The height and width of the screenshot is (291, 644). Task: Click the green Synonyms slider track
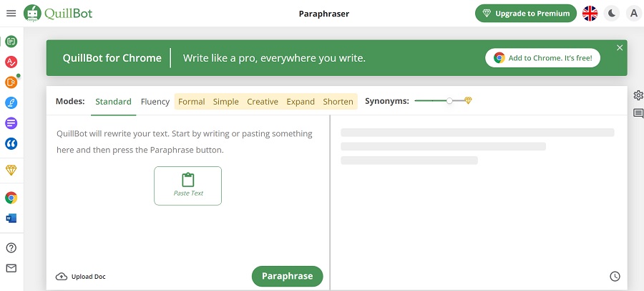431,100
